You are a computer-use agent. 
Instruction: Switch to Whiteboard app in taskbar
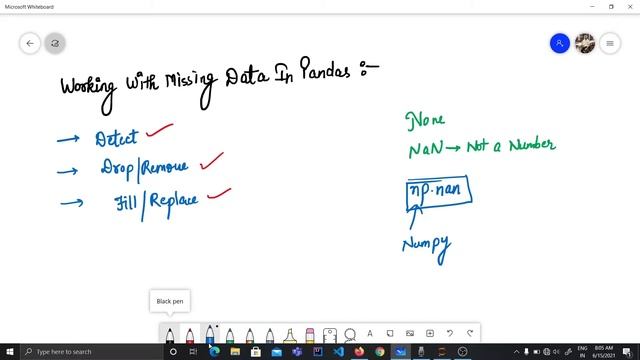(x=401, y=352)
